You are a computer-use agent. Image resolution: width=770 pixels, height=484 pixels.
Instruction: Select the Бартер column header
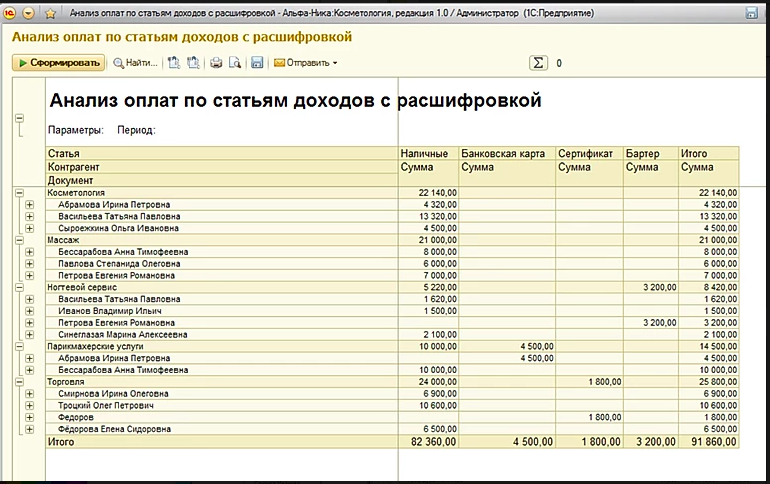[651, 153]
